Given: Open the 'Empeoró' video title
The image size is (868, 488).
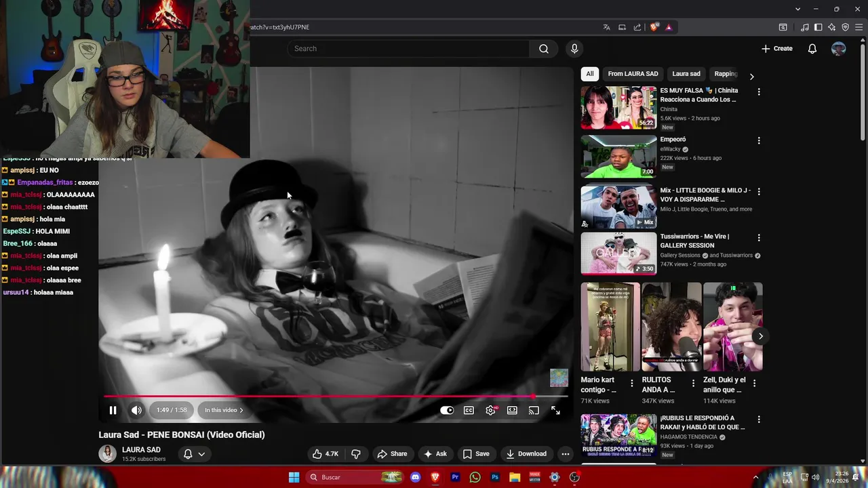Looking at the screenshot, I should [673, 140].
